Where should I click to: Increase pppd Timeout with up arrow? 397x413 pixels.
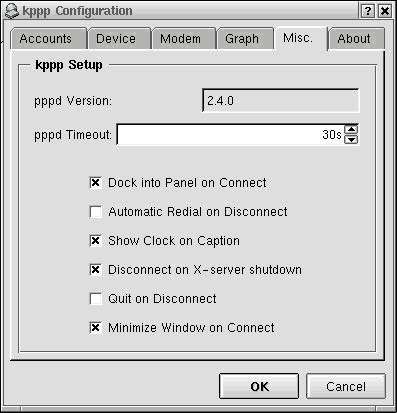[x=351, y=129]
